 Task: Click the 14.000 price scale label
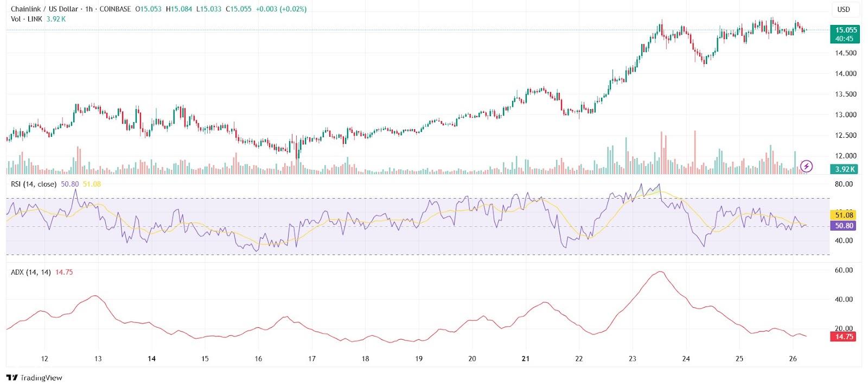846,74
